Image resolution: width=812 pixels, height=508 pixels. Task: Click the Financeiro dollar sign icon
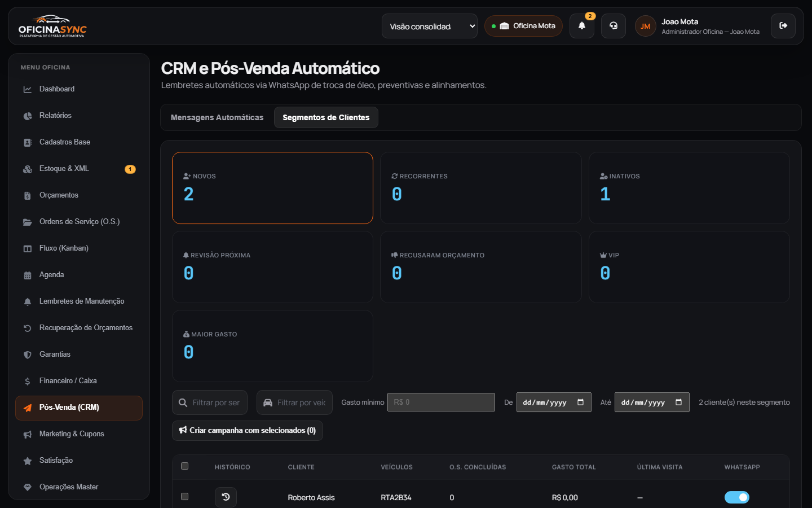(x=28, y=381)
